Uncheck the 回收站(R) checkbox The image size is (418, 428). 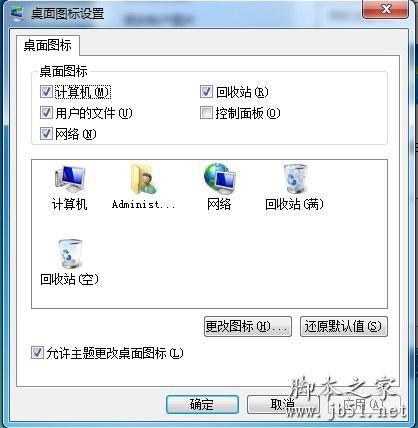tap(206, 92)
